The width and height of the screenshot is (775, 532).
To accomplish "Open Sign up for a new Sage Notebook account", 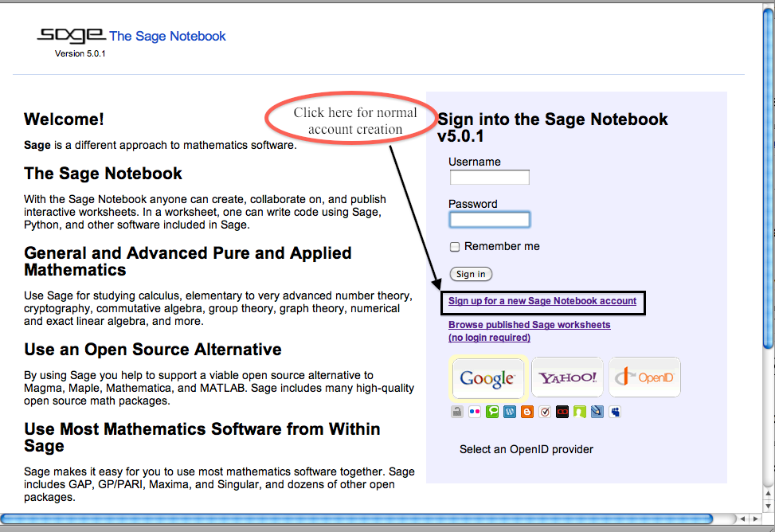I will coord(542,301).
